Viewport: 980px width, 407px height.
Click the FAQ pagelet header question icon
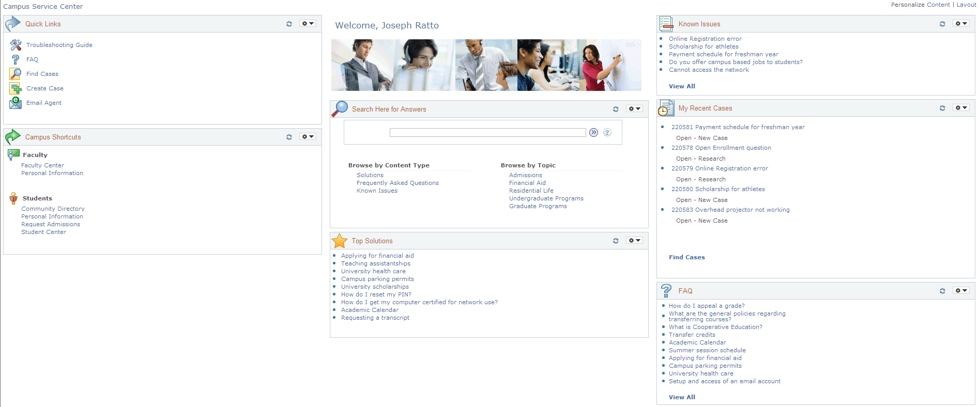(666, 291)
